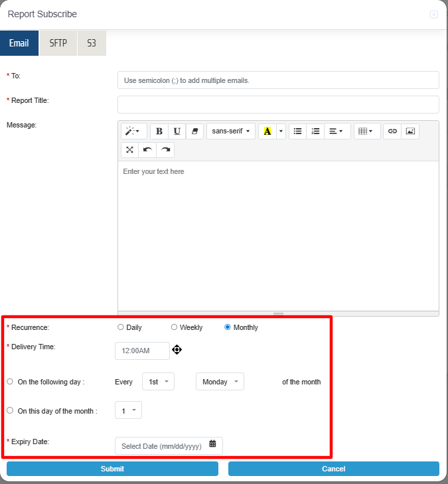This screenshot has height=484, width=448.
Task: Open the sans-serif font family dropdown
Action: click(230, 131)
